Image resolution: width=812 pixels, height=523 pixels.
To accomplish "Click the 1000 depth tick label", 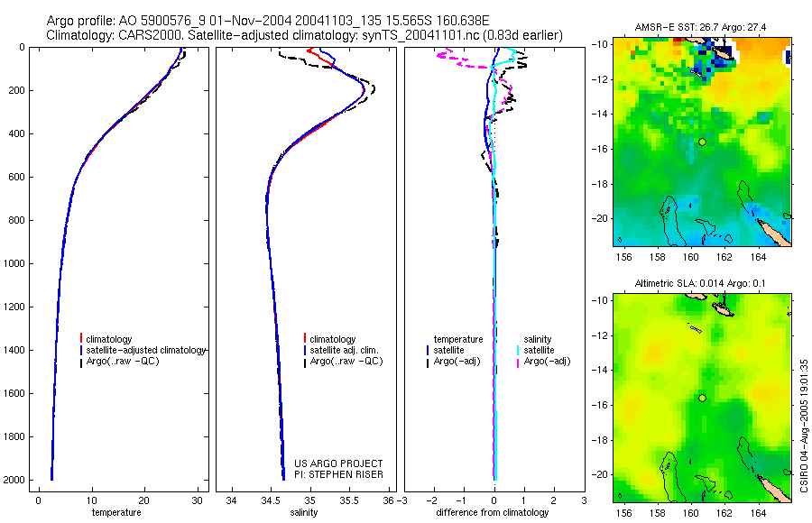I will (x=14, y=263).
